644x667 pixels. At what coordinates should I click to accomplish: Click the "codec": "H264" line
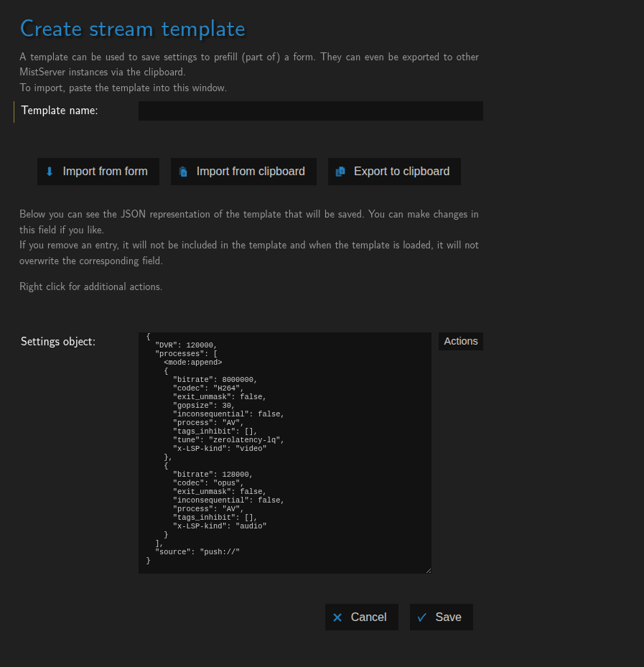pyautogui.click(x=208, y=388)
